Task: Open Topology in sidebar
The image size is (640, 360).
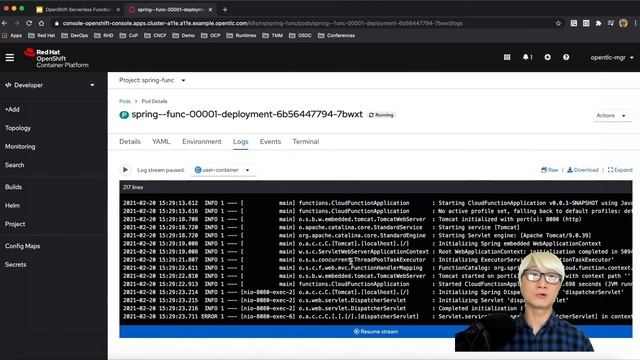Action: [18, 128]
